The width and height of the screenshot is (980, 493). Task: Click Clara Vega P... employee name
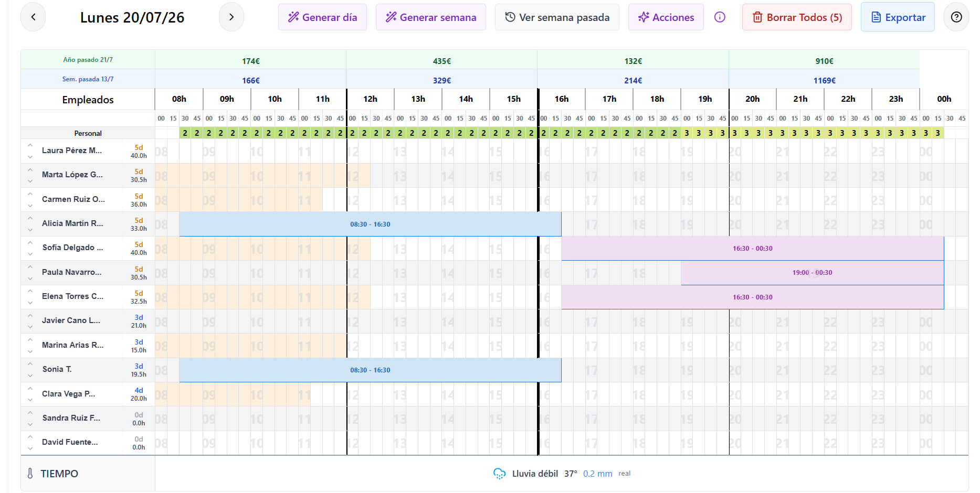pyautogui.click(x=68, y=394)
